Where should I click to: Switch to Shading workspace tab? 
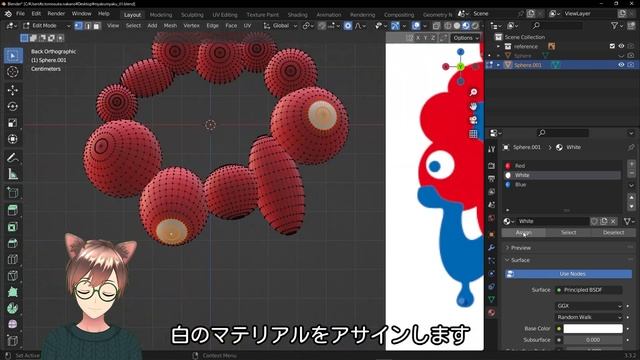pyautogui.click(x=297, y=15)
